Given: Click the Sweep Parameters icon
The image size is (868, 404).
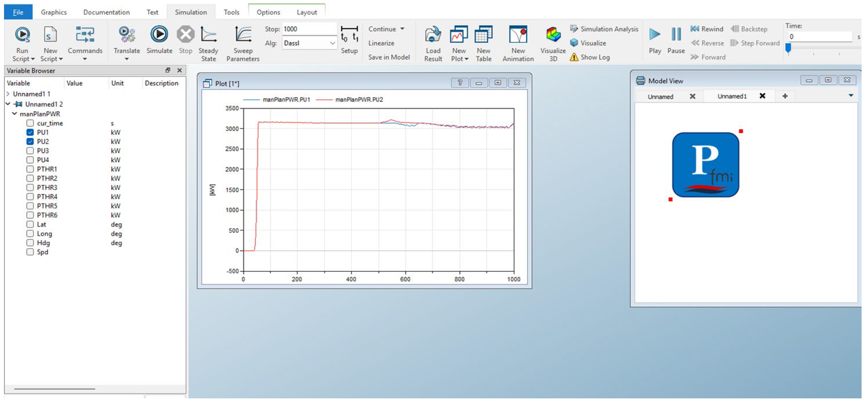Looking at the screenshot, I should [243, 34].
